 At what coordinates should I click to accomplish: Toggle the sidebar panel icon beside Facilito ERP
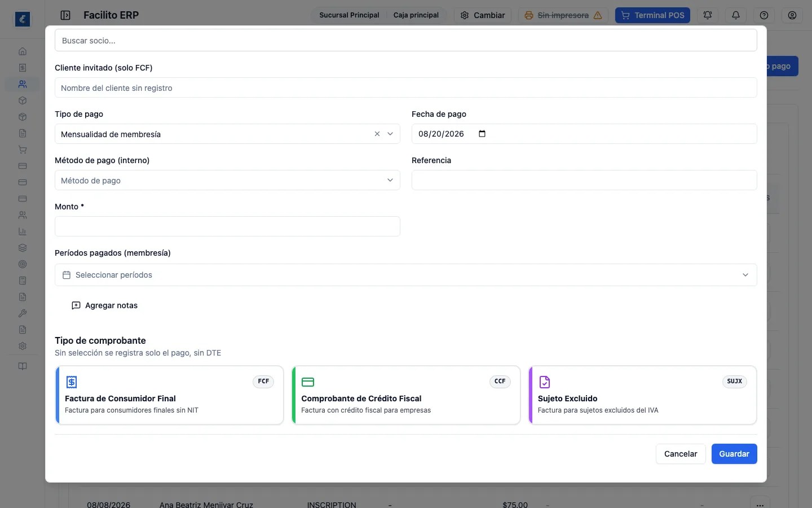pyautogui.click(x=65, y=15)
